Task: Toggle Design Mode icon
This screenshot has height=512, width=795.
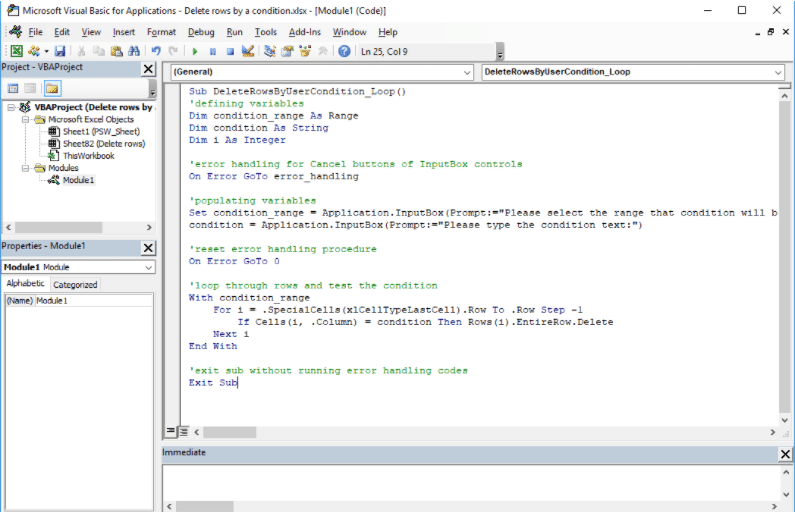Action: pos(247,51)
